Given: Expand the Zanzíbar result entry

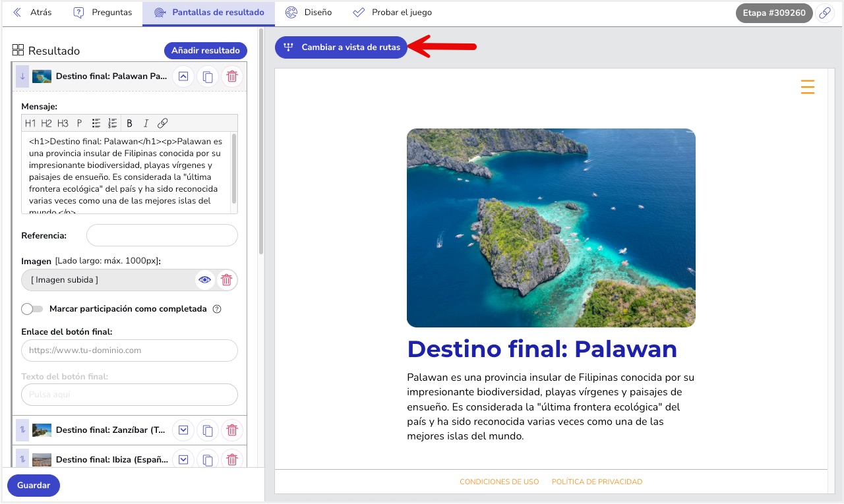Looking at the screenshot, I should [x=183, y=430].
